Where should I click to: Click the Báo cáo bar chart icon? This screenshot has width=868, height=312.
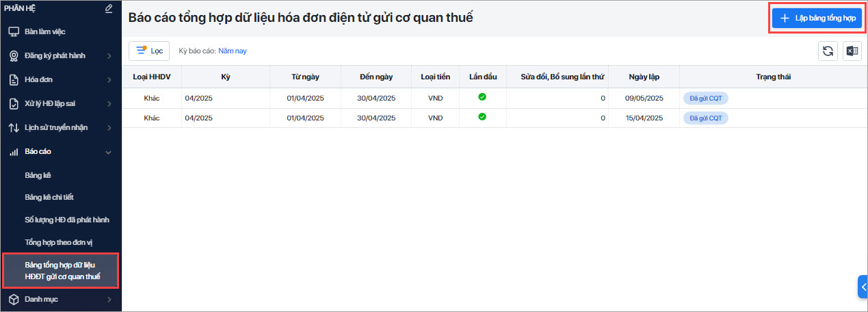(14, 152)
